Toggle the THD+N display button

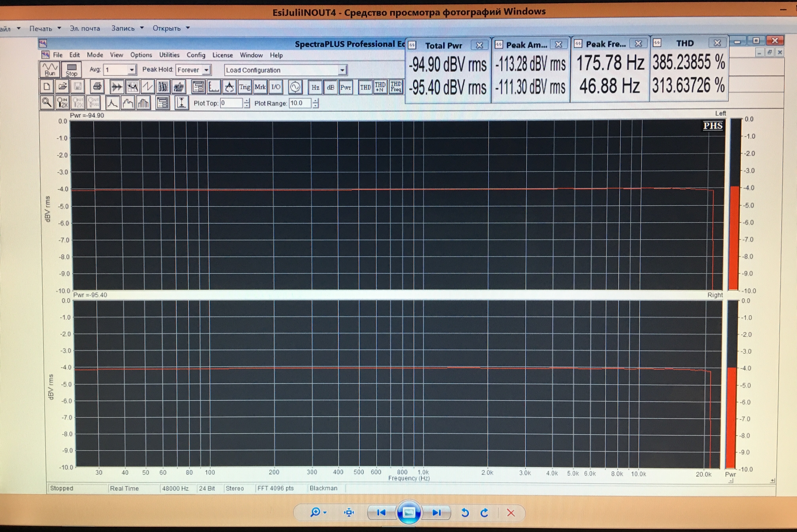click(380, 87)
